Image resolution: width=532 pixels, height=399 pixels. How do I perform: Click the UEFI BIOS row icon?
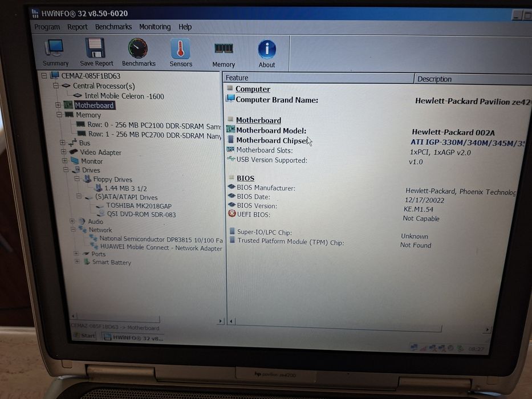coord(232,213)
